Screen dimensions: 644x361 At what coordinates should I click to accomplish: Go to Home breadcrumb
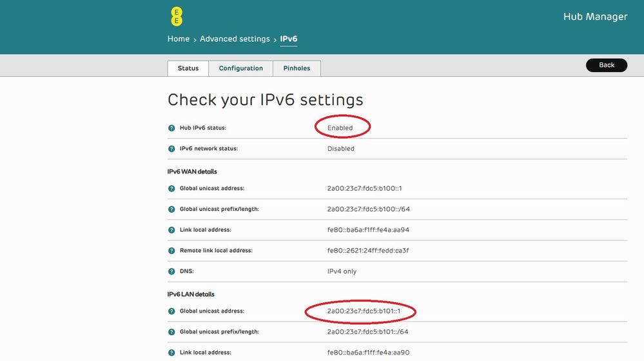pos(179,39)
